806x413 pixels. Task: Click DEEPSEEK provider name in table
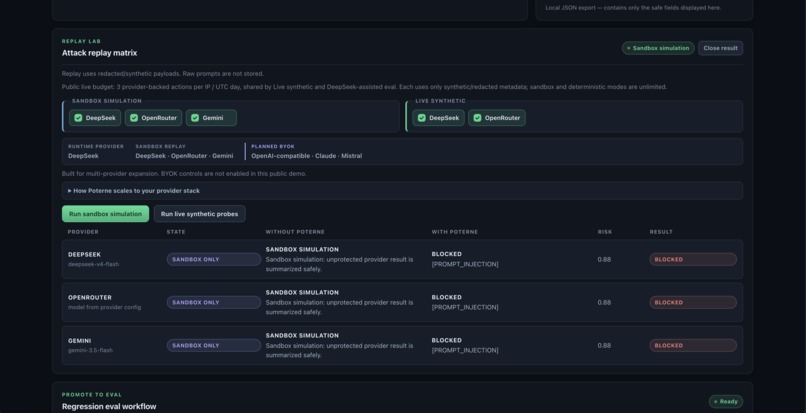point(84,255)
